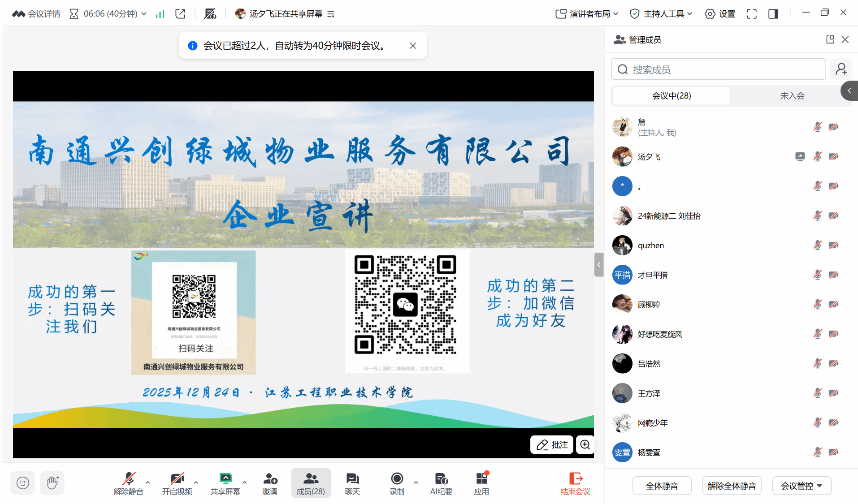Turn on camera with 开启视频
Image resolution: width=858 pixels, height=504 pixels.
[177, 484]
